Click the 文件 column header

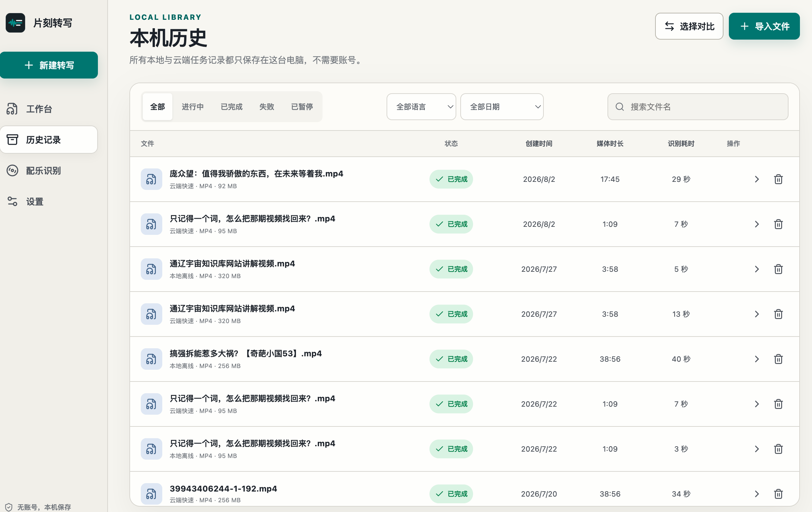(148, 144)
